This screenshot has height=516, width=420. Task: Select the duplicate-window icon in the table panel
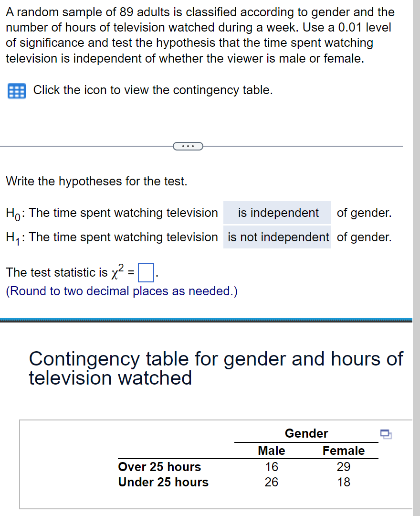[x=386, y=433]
